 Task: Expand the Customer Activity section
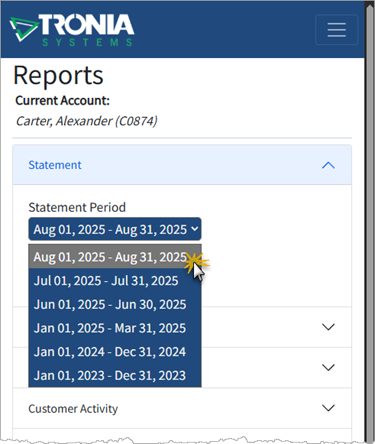(182, 408)
